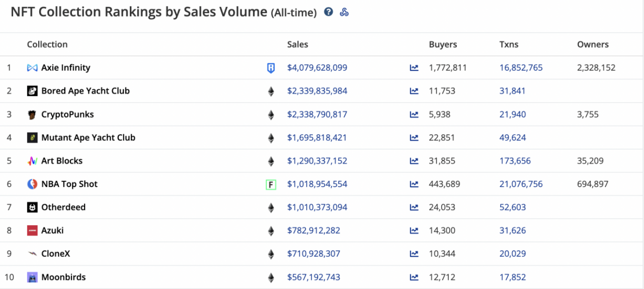Click the Ethereum icon for Bored Ape Yacht Club
The image size is (644, 289).
[271, 91]
